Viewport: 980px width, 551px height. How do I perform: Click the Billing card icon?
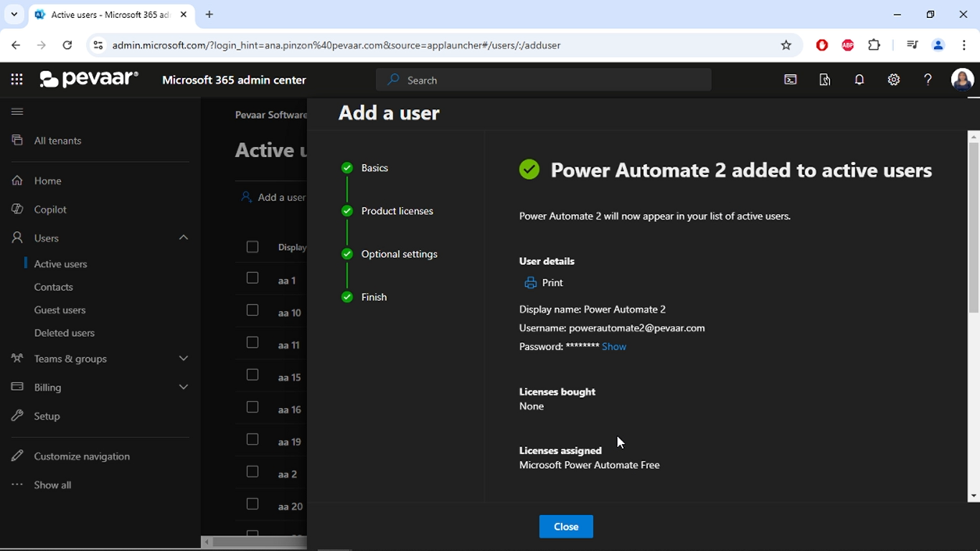17,387
